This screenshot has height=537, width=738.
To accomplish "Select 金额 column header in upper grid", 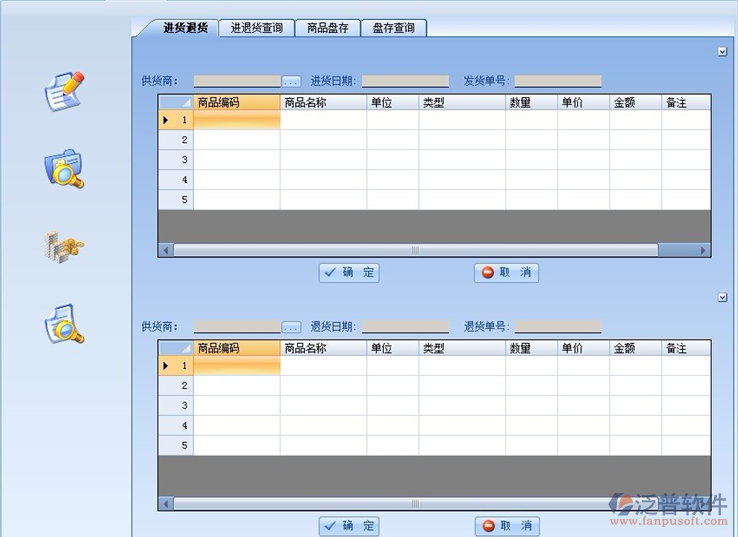I will pos(635,103).
